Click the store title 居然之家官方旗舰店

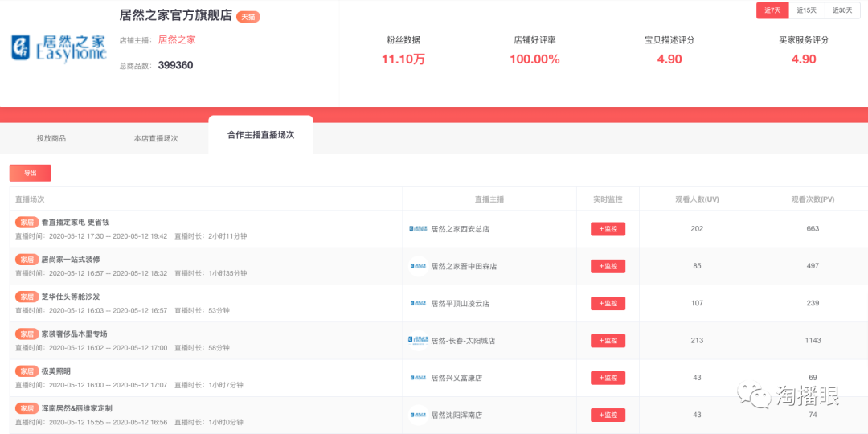(176, 15)
